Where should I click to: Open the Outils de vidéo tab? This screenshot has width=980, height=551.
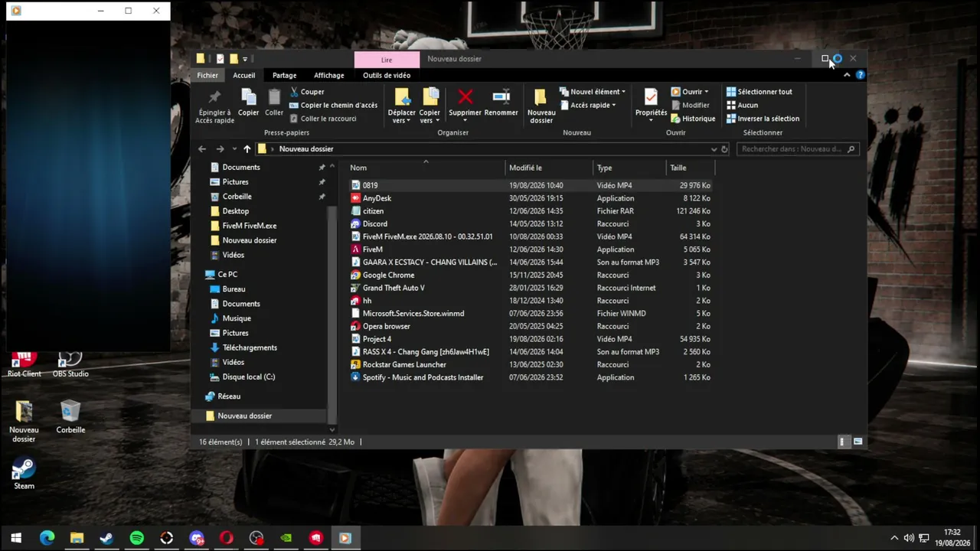tap(387, 75)
